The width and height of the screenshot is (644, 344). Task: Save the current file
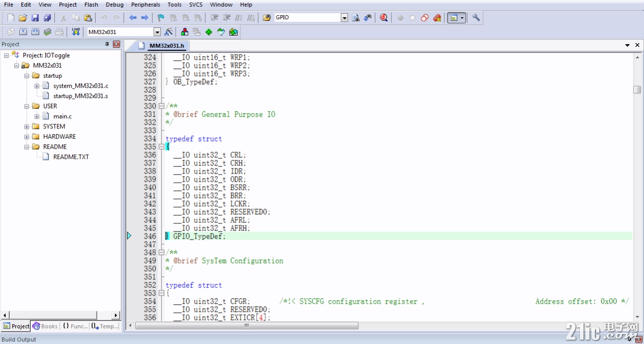click(35, 18)
